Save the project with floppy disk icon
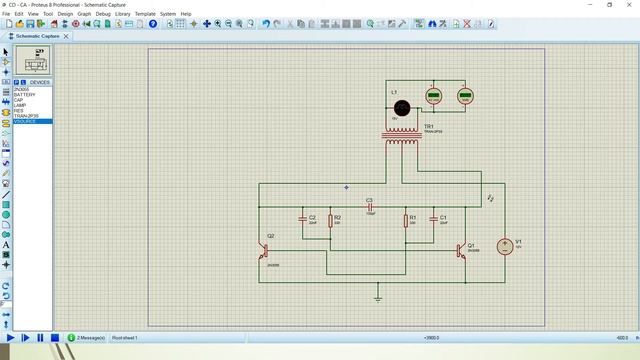The width and height of the screenshot is (640, 360). [x=30, y=24]
